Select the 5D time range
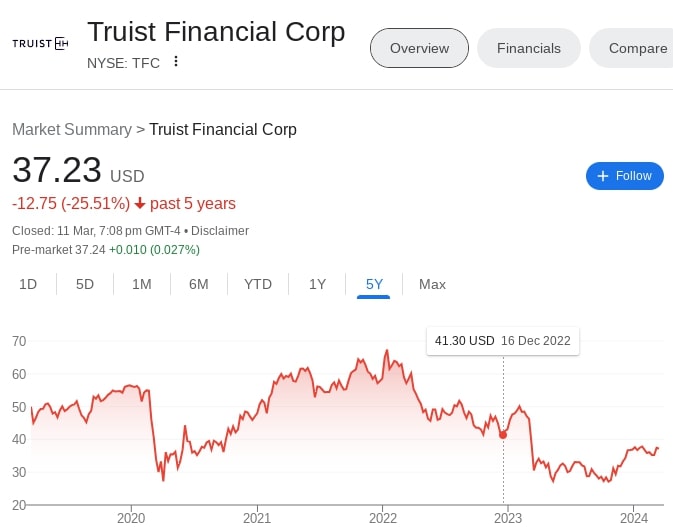673x527 pixels. 85,284
